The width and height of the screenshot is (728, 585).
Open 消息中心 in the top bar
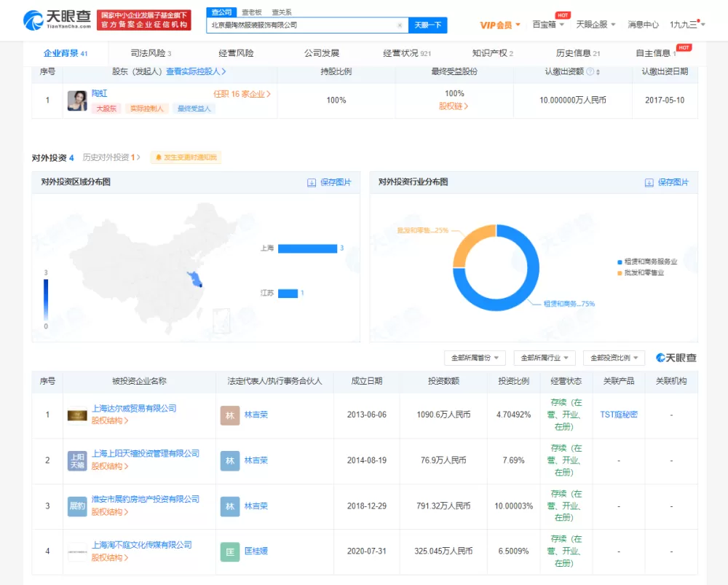[x=643, y=25]
